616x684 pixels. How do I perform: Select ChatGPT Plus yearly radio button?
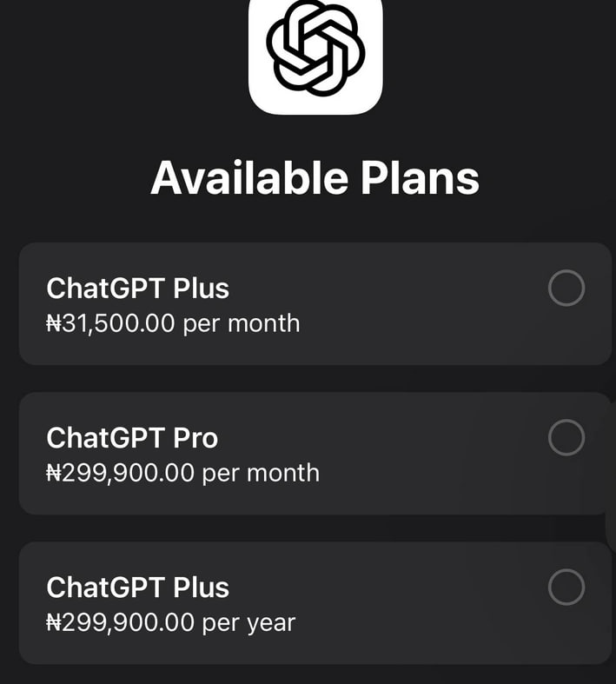[566, 588]
